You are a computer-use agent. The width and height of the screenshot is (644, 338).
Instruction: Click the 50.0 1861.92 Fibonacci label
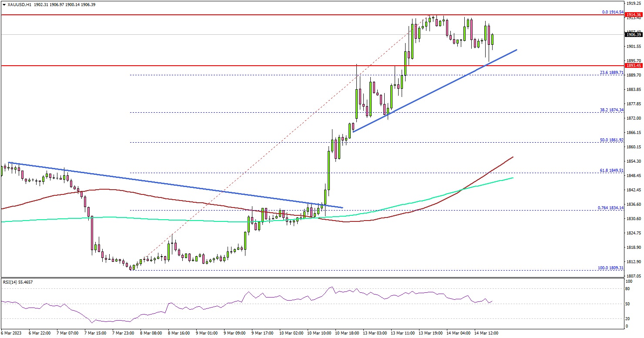coord(612,140)
